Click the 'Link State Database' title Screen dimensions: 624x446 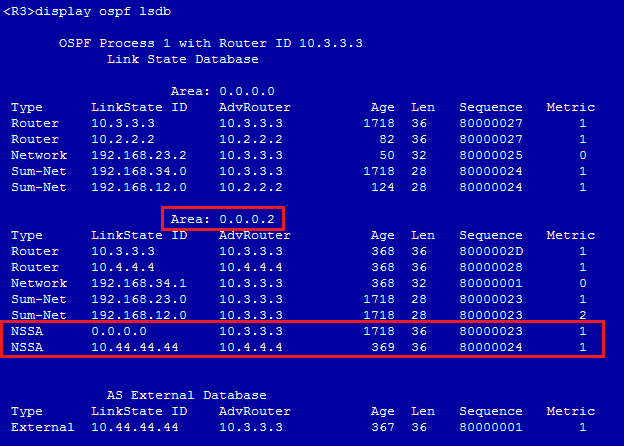click(x=174, y=59)
